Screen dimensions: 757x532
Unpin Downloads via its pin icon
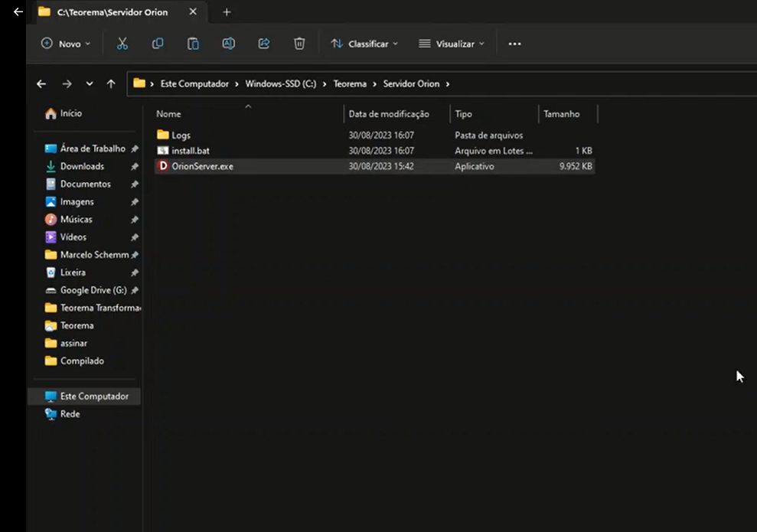tap(134, 167)
